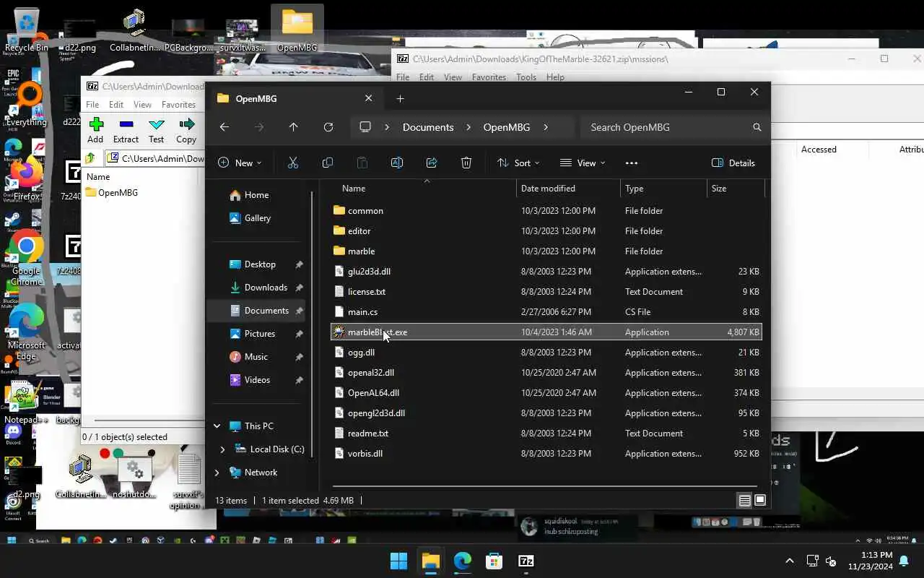Click the chevron between Documents and OpenMBG
Image resolution: width=924 pixels, height=578 pixels.
[468, 127]
